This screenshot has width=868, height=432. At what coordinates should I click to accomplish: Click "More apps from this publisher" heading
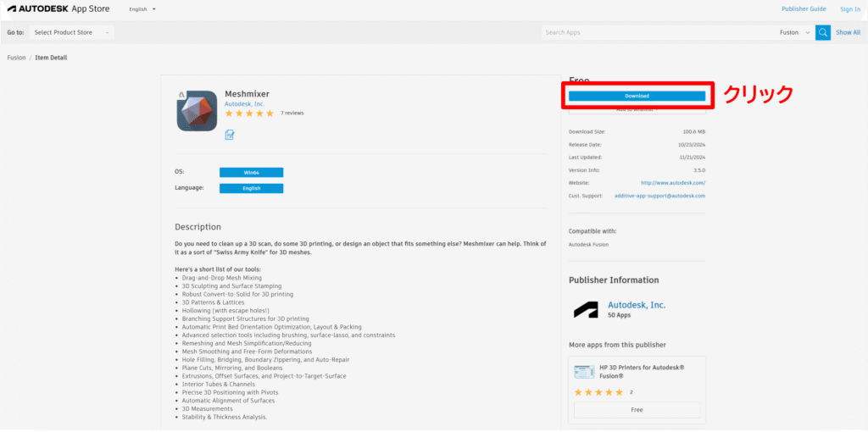[x=617, y=345]
